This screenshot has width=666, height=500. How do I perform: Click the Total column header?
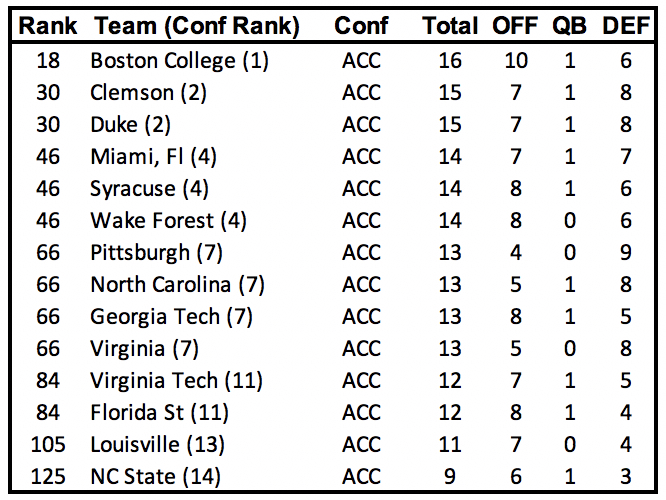coord(450,27)
